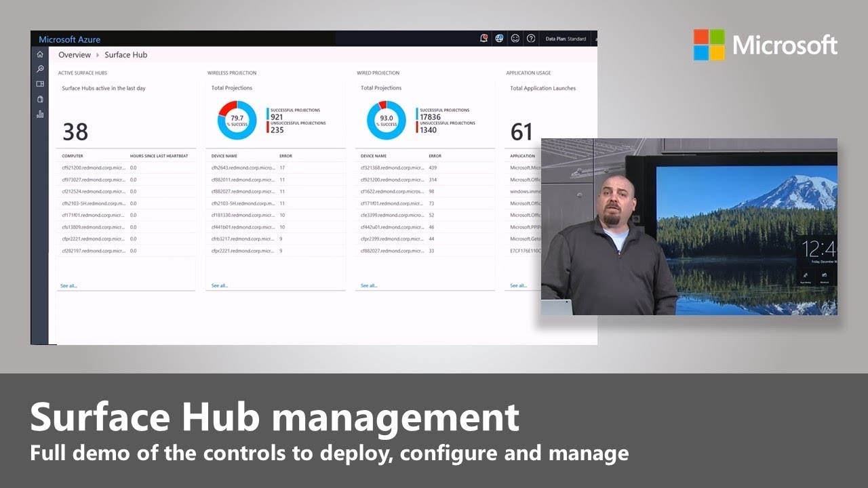
Task: Click the ACTIVE SURFACE HUBS section title
Action: point(83,73)
